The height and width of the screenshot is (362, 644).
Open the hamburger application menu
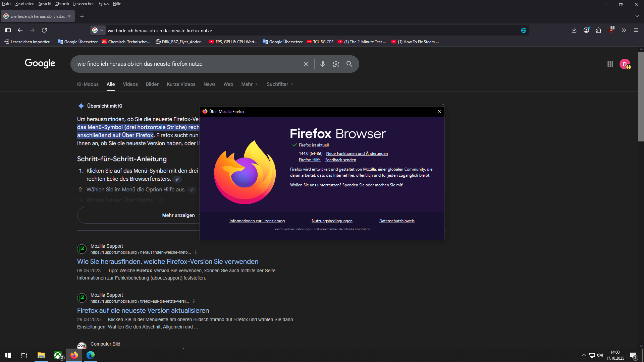tap(636, 30)
